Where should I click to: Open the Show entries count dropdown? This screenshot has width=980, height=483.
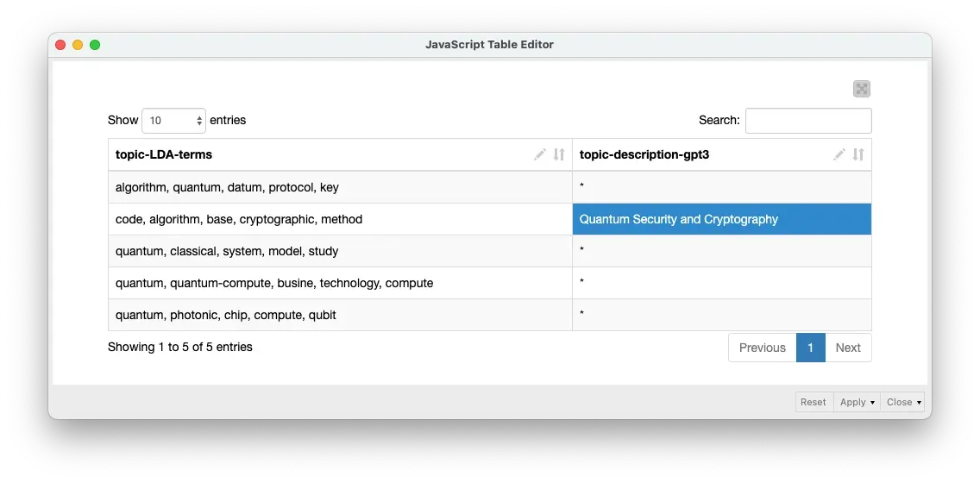[x=173, y=121]
